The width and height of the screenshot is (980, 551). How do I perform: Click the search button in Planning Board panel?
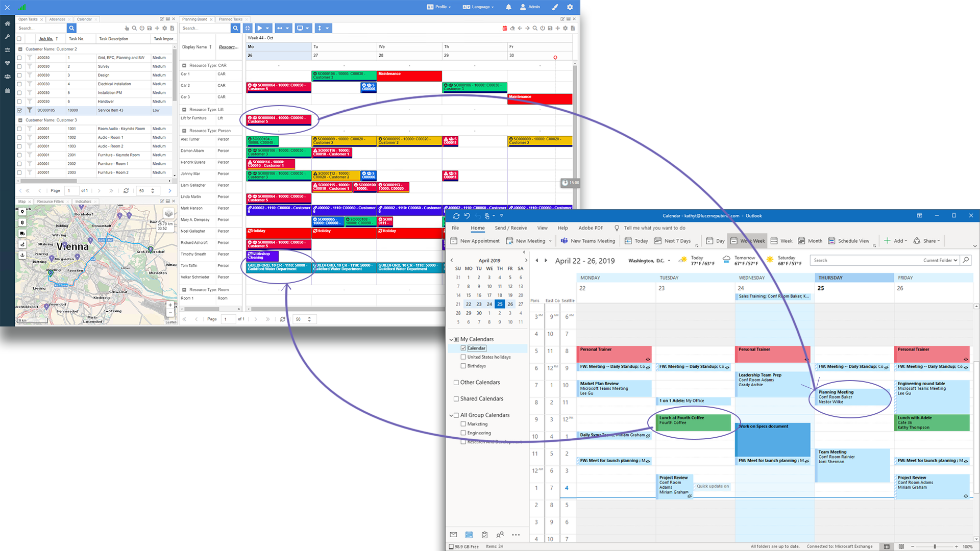click(235, 28)
